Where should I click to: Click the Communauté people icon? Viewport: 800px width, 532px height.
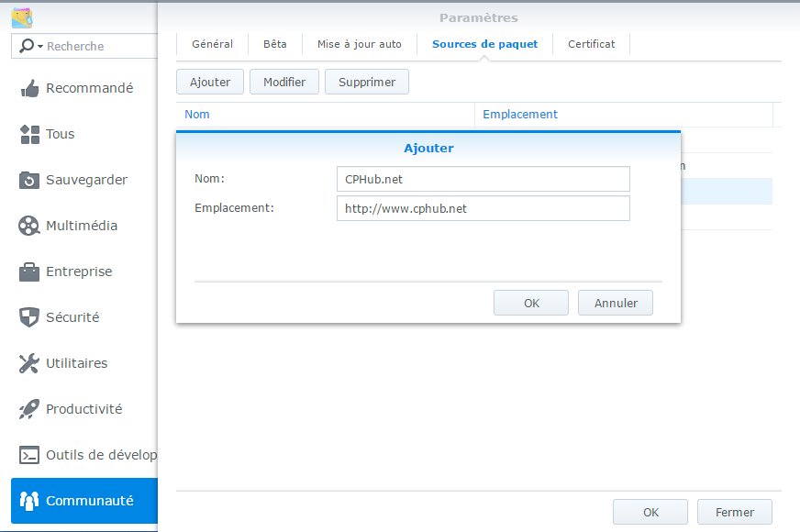tap(29, 501)
